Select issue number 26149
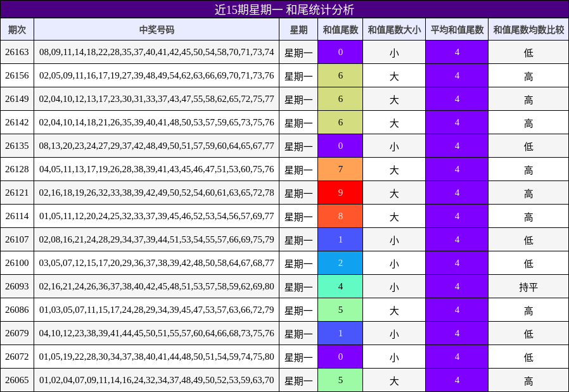The height and width of the screenshot is (392, 569). click(x=17, y=99)
